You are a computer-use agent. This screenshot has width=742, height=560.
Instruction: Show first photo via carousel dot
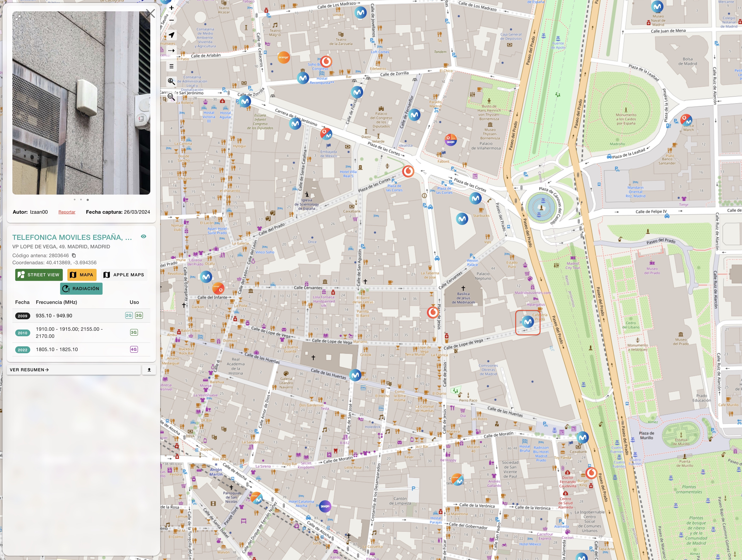pyautogui.click(x=74, y=200)
